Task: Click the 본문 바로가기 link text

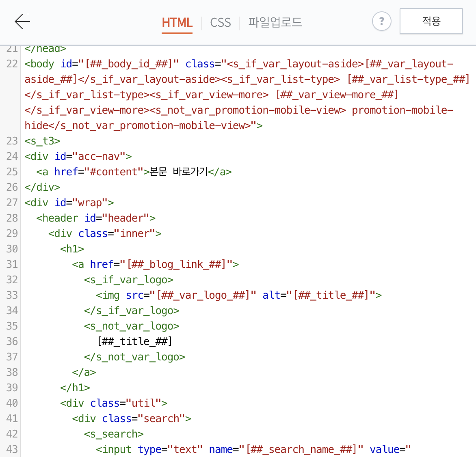Action: [x=179, y=171]
